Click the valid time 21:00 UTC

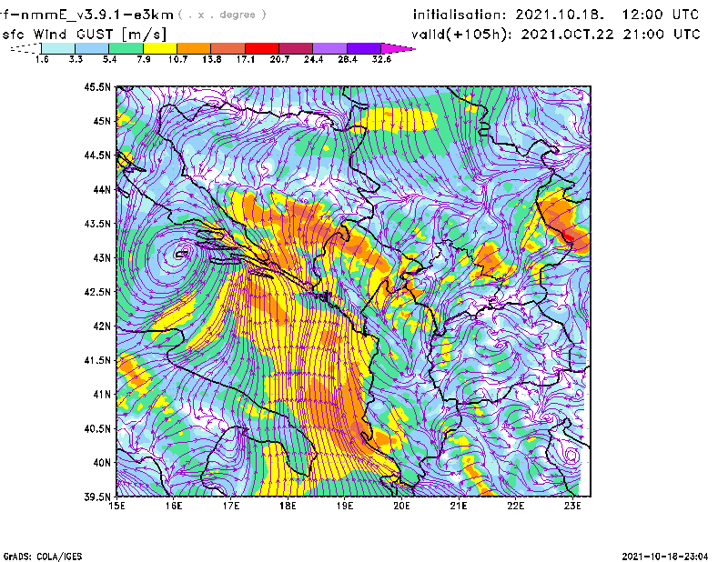[662, 35]
